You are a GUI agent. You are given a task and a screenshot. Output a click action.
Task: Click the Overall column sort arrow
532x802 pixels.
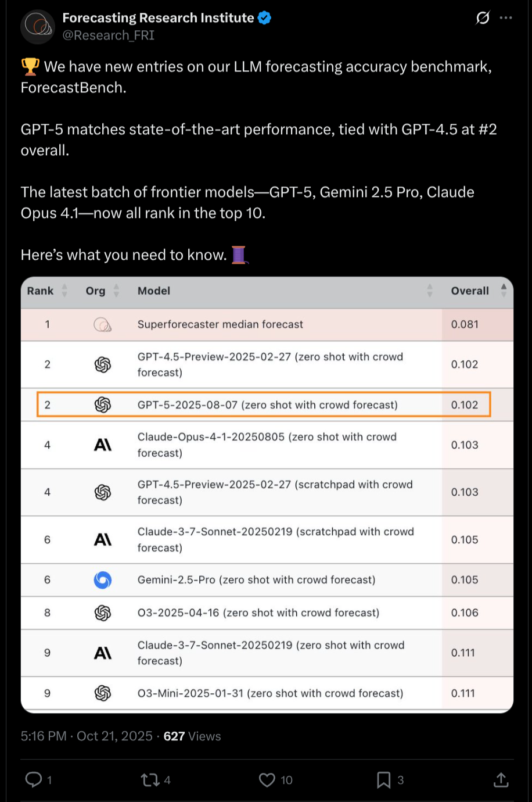504,291
